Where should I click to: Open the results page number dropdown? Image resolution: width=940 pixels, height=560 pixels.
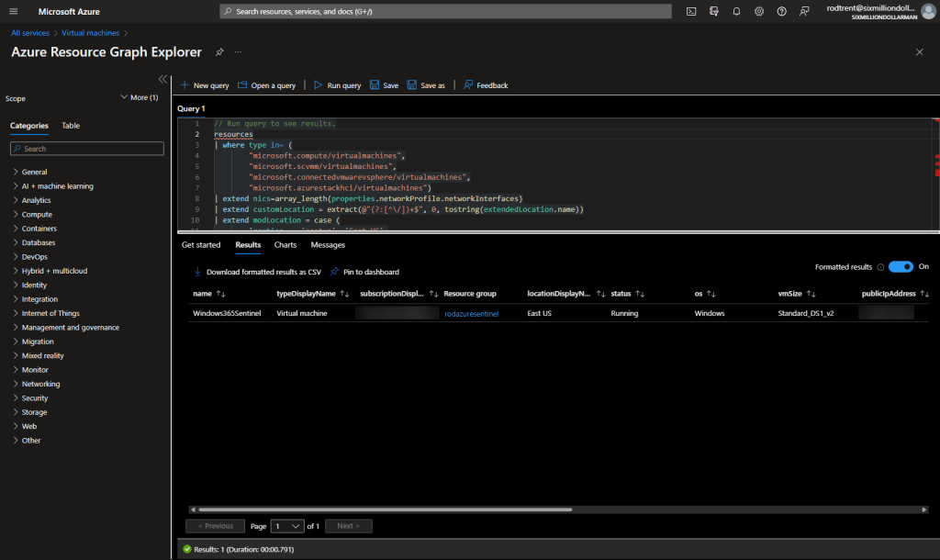coord(287,525)
